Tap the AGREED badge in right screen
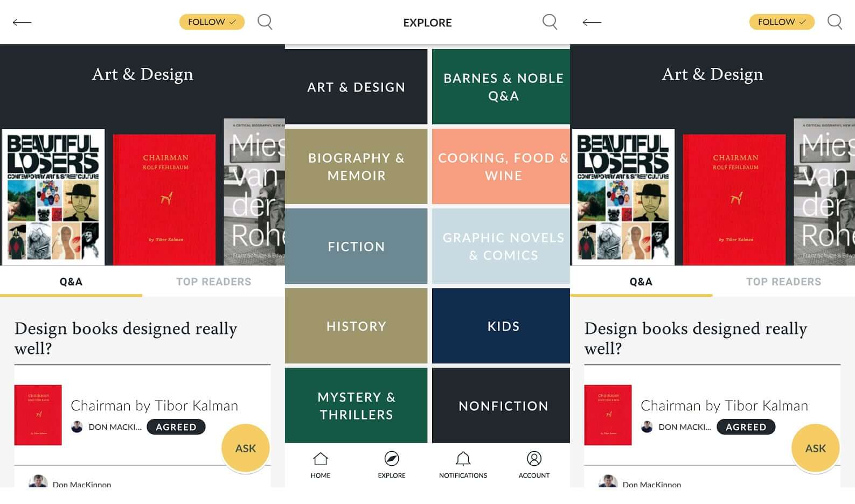This screenshot has width=855, height=504. pyautogui.click(x=746, y=427)
